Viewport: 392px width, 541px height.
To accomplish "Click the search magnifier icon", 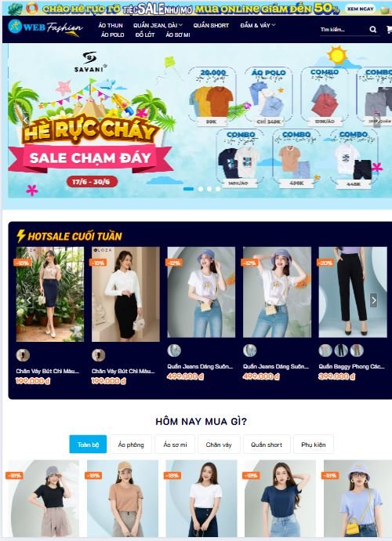I will coord(373,30).
